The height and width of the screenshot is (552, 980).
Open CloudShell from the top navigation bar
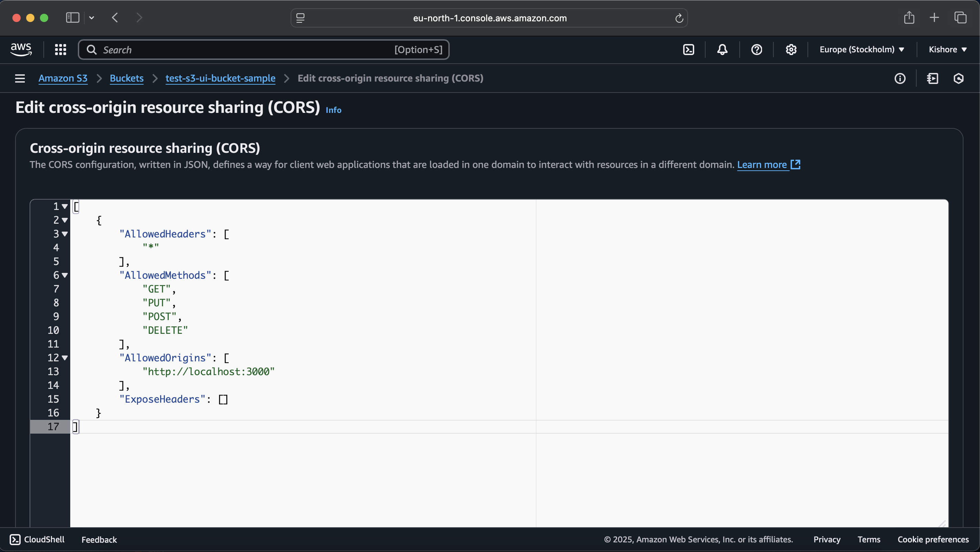coord(689,50)
